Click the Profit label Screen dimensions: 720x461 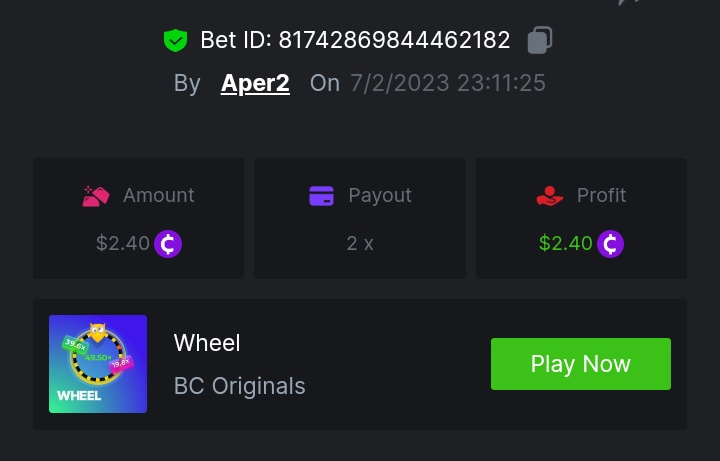tap(602, 196)
